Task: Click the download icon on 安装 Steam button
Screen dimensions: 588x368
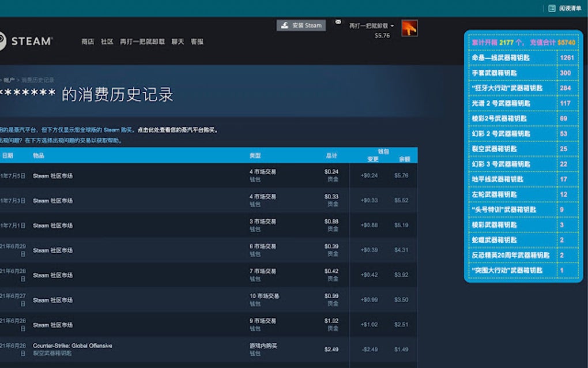Action: click(x=285, y=25)
